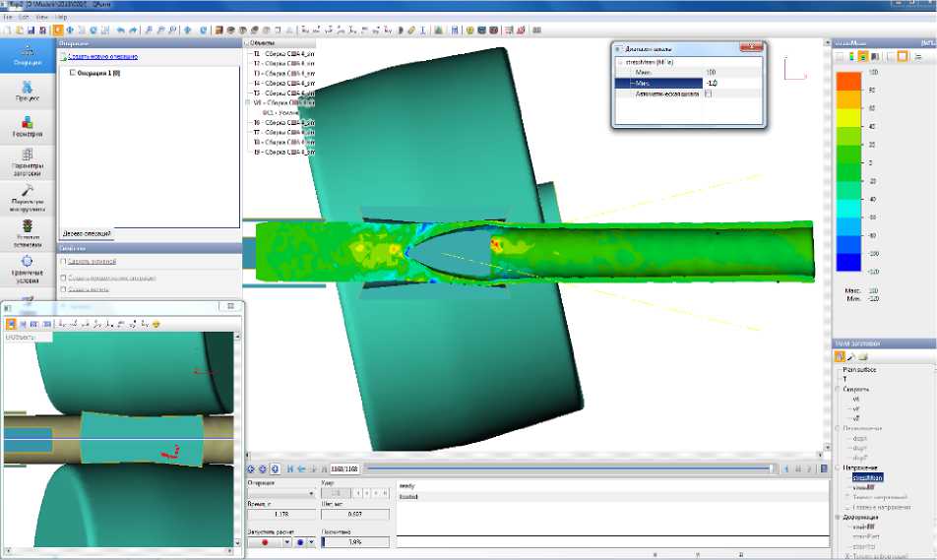Open the View menu
937x560 pixels.
(40, 18)
